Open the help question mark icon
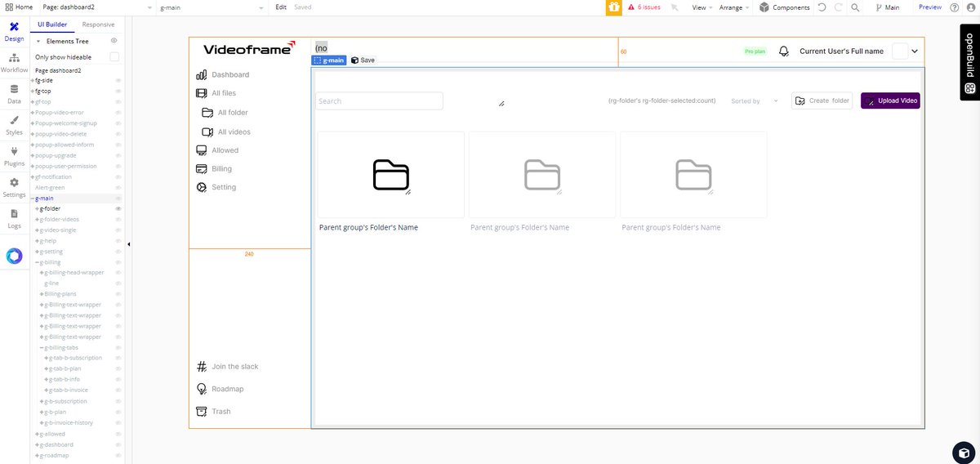Image resolution: width=980 pixels, height=464 pixels. [954, 7]
